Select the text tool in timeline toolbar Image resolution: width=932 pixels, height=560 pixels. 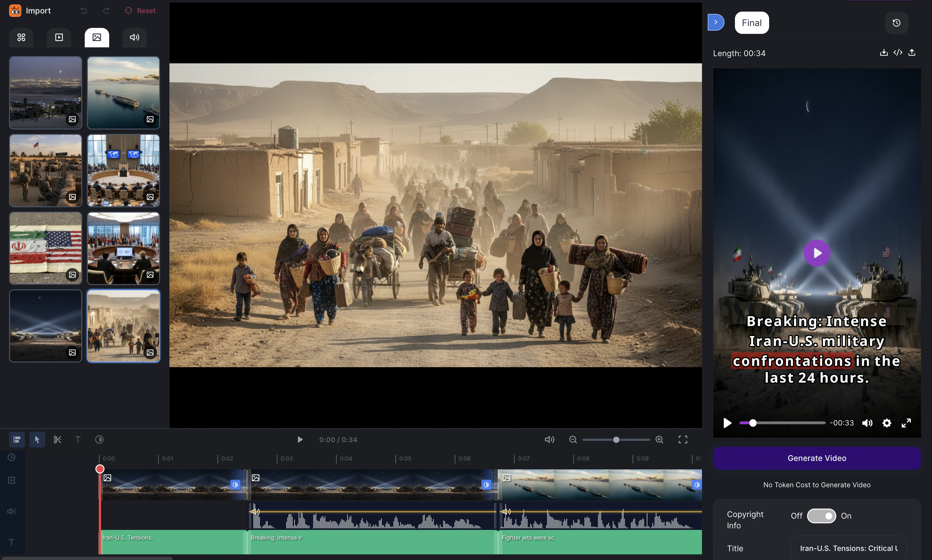click(x=78, y=440)
